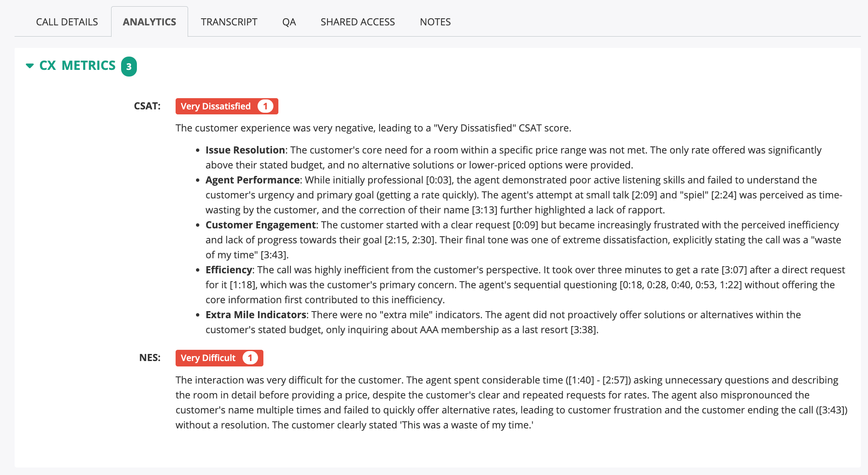The width and height of the screenshot is (868, 475).
Task: Open the SHARED ACCESS tab
Action: coord(357,22)
